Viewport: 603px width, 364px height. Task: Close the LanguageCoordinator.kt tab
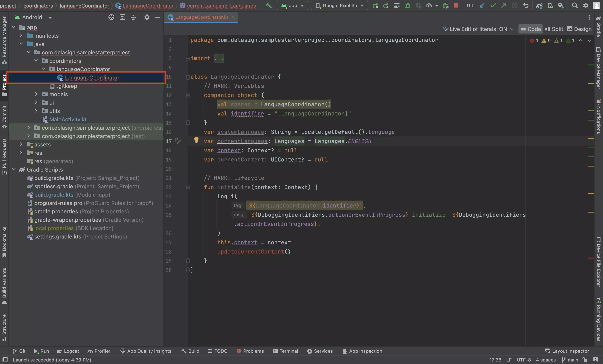pyautogui.click(x=233, y=17)
